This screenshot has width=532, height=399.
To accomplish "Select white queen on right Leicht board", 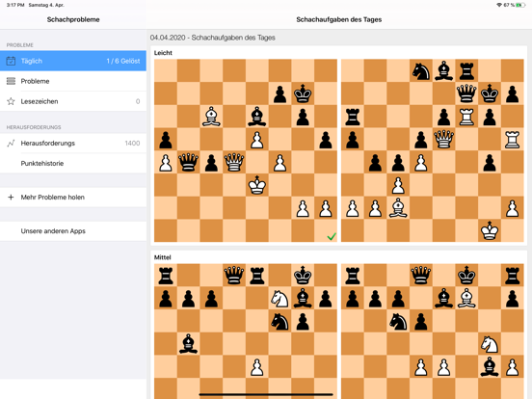I will click(x=443, y=140).
